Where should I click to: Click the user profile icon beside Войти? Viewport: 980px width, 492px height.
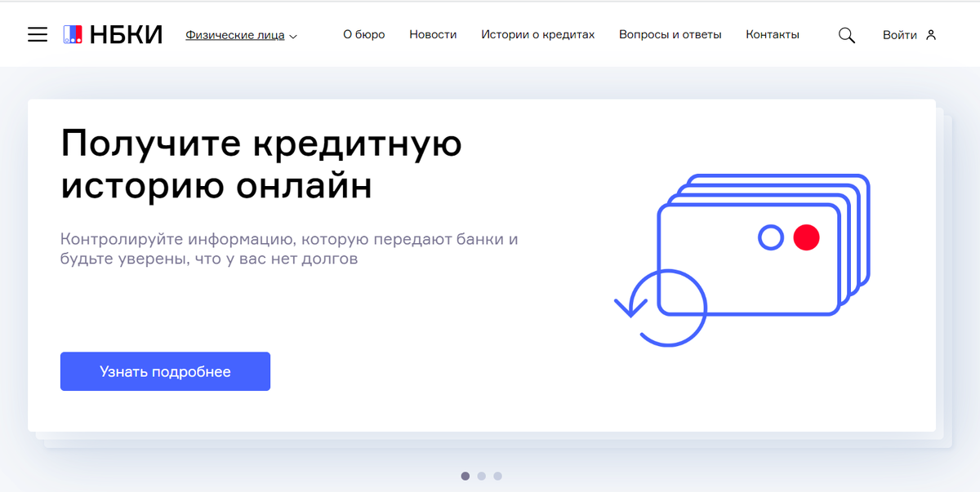pyautogui.click(x=930, y=35)
